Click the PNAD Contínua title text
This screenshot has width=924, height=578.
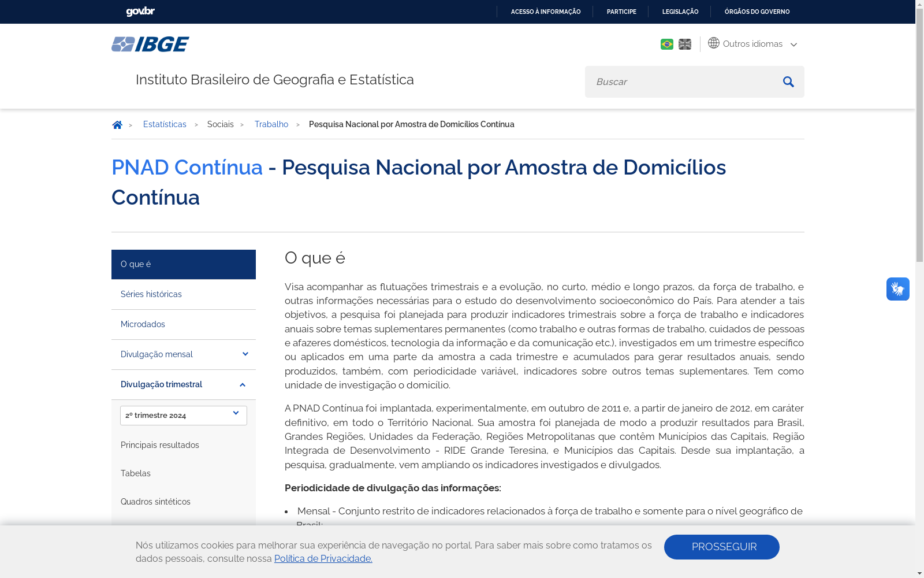(x=187, y=168)
